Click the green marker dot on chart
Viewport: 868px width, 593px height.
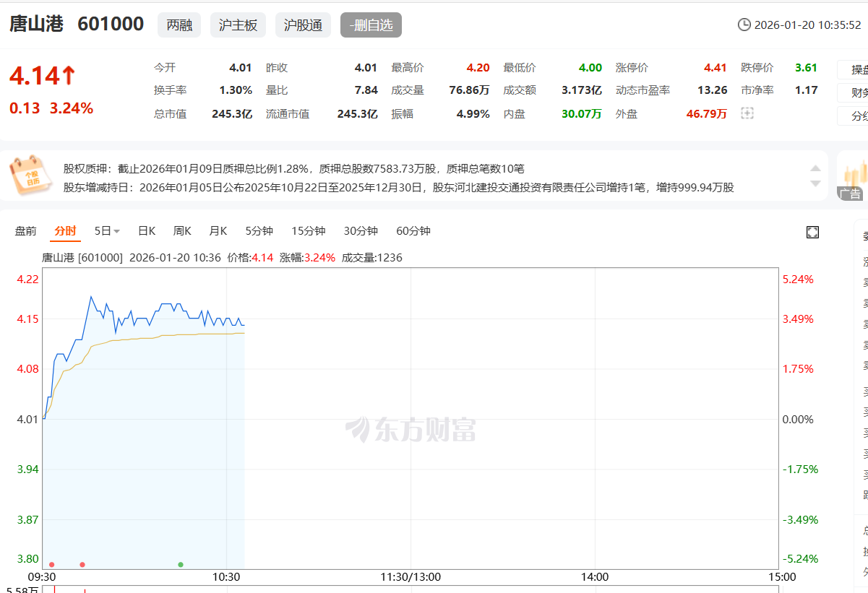pyautogui.click(x=181, y=564)
